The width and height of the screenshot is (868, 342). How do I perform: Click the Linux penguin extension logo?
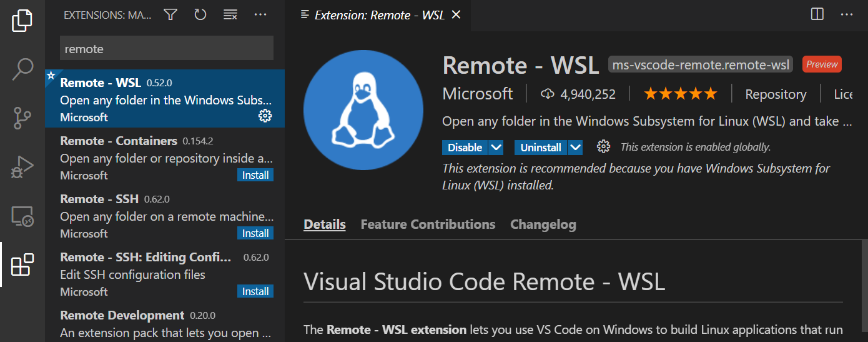pyautogui.click(x=363, y=111)
